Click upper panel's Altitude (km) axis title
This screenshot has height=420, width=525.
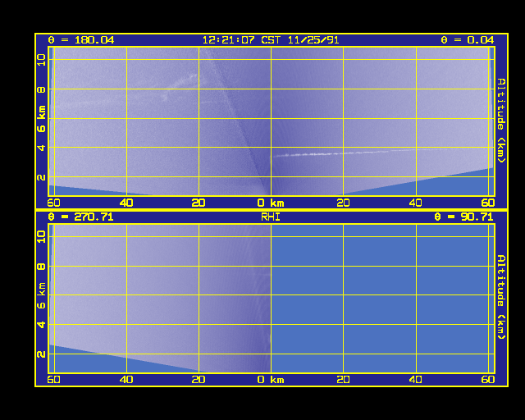tap(500, 121)
